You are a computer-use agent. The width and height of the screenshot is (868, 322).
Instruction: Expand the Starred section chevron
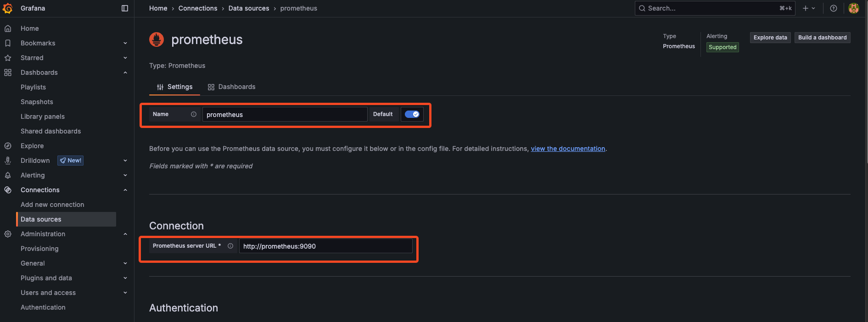point(125,58)
